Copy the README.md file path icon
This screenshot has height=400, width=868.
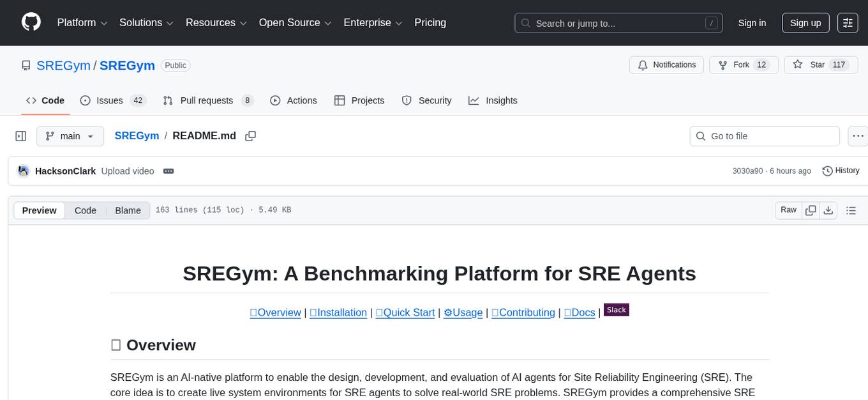coord(250,135)
